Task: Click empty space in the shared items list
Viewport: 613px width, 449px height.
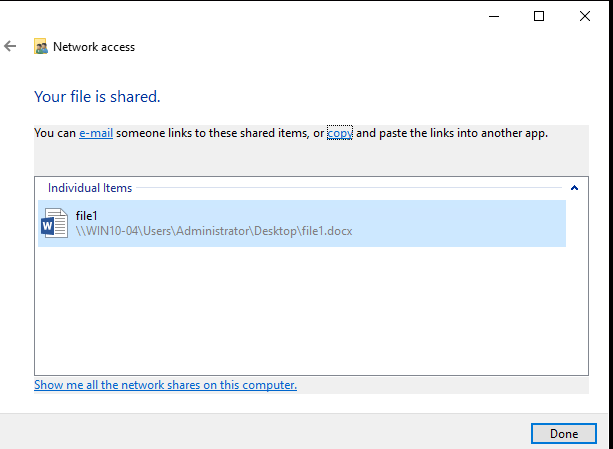Action: (311, 311)
